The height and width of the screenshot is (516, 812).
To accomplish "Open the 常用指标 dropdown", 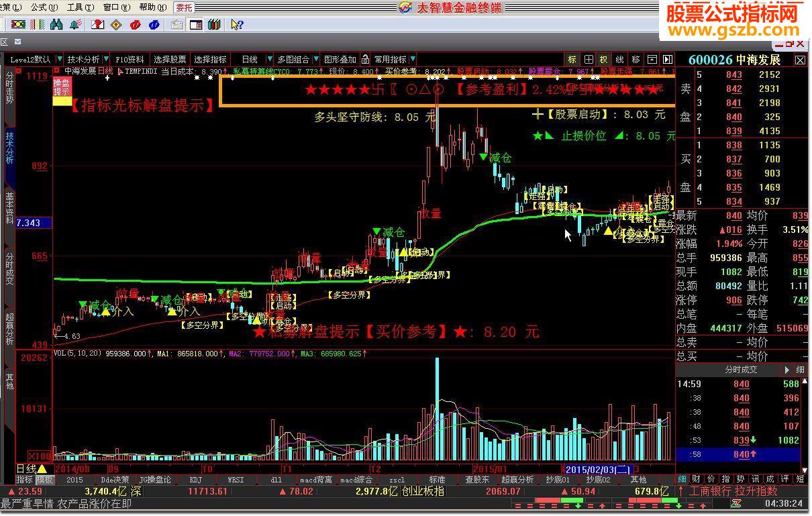I will click(x=413, y=59).
